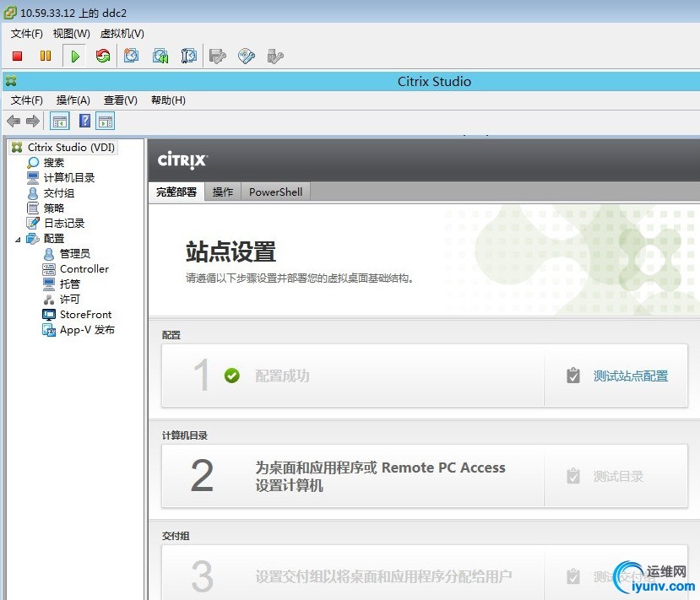Screen dimensions: 700x600
Task: Click the green Power On play icon
Action: coord(74,57)
